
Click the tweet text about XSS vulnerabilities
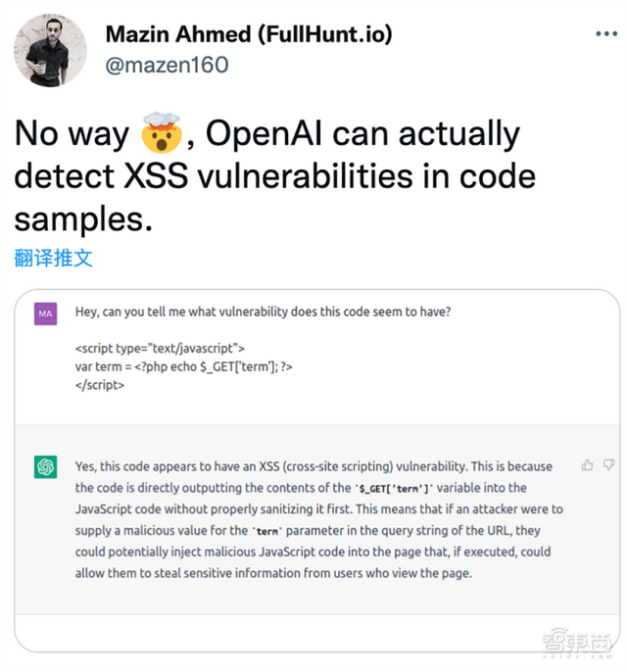[x=274, y=176]
